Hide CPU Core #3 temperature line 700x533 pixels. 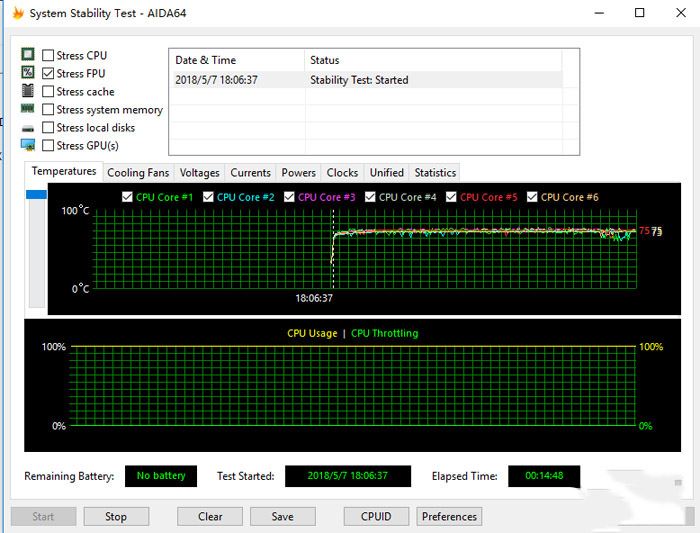click(x=289, y=197)
